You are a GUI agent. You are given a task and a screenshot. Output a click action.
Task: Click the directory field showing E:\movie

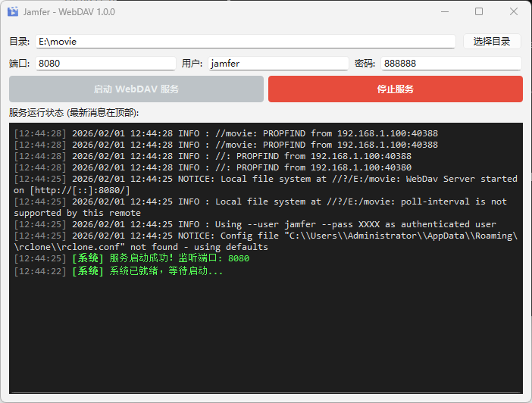click(x=245, y=42)
